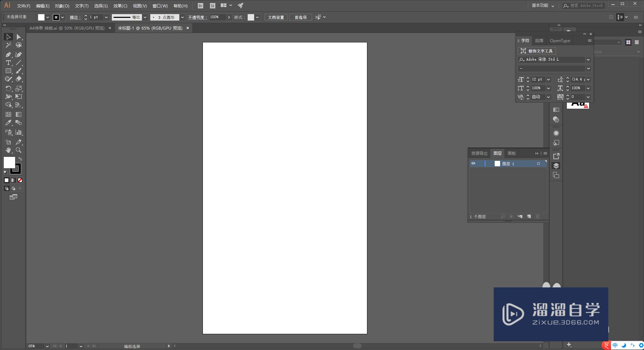The width and height of the screenshot is (644, 350).
Task: Create new layer in Layers panel
Action: [x=529, y=216]
